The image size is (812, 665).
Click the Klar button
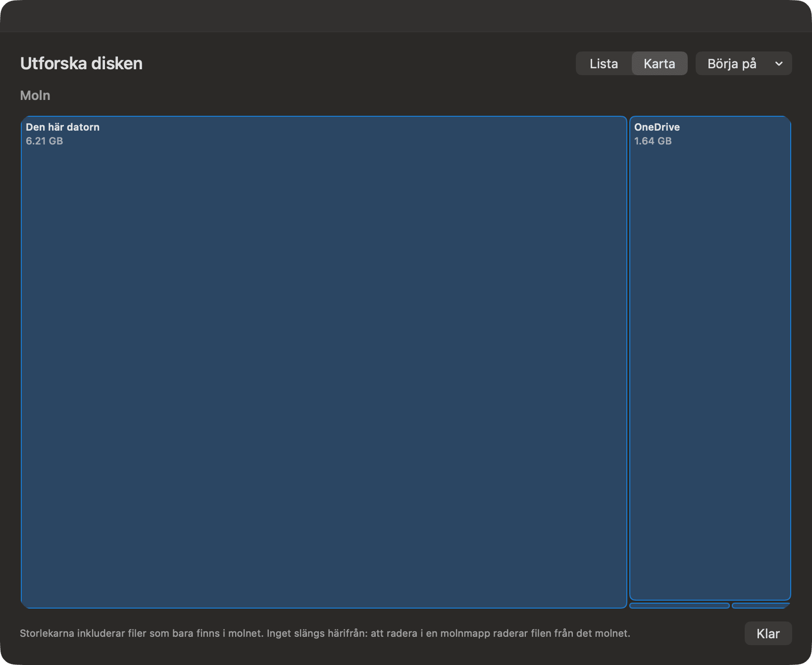pyautogui.click(x=768, y=633)
